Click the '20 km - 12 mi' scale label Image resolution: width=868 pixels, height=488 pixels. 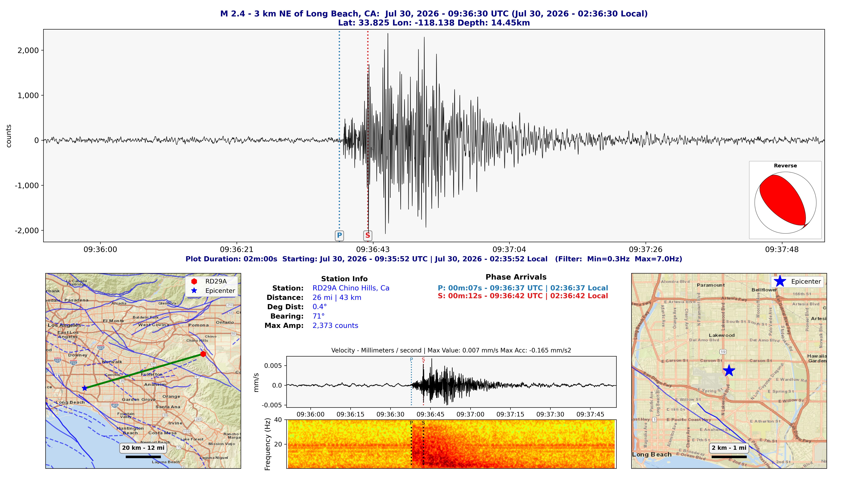tap(143, 448)
